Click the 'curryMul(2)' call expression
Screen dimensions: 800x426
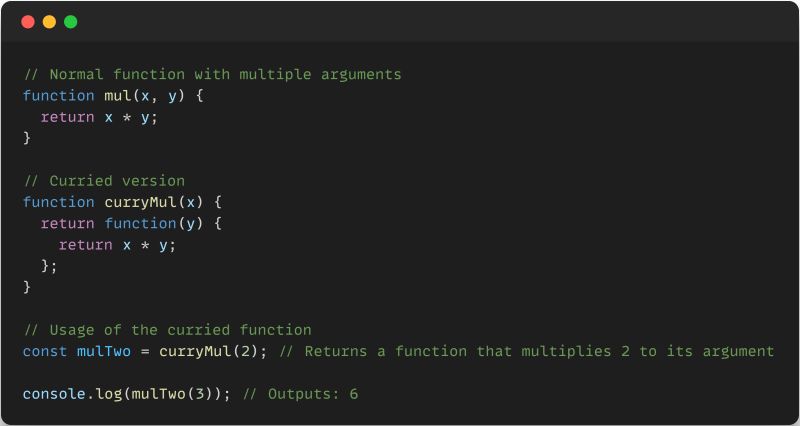coord(209,352)
